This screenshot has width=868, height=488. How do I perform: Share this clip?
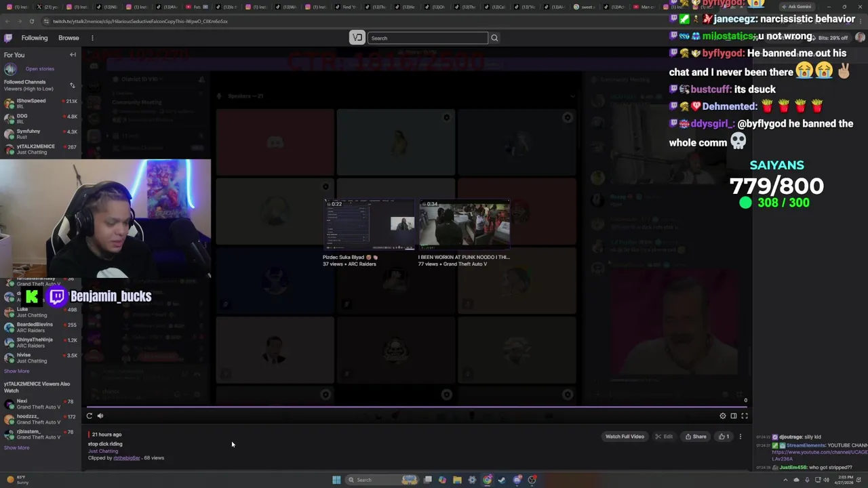pyautogui.click(x=696, y=436)
